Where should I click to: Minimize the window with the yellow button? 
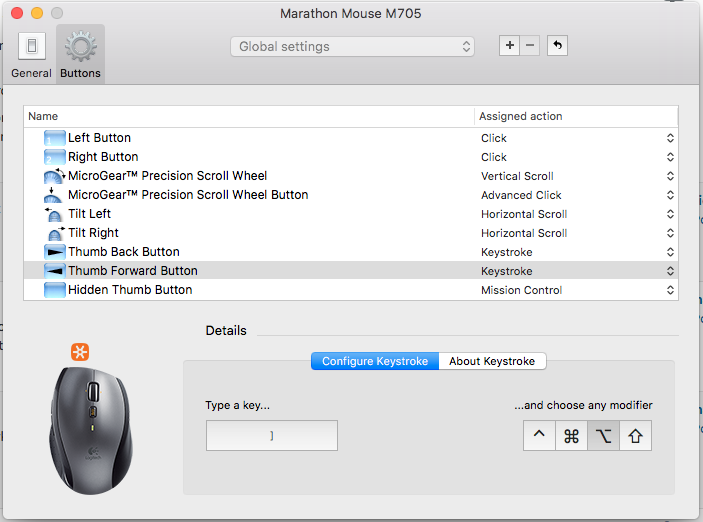click(37, 13)
